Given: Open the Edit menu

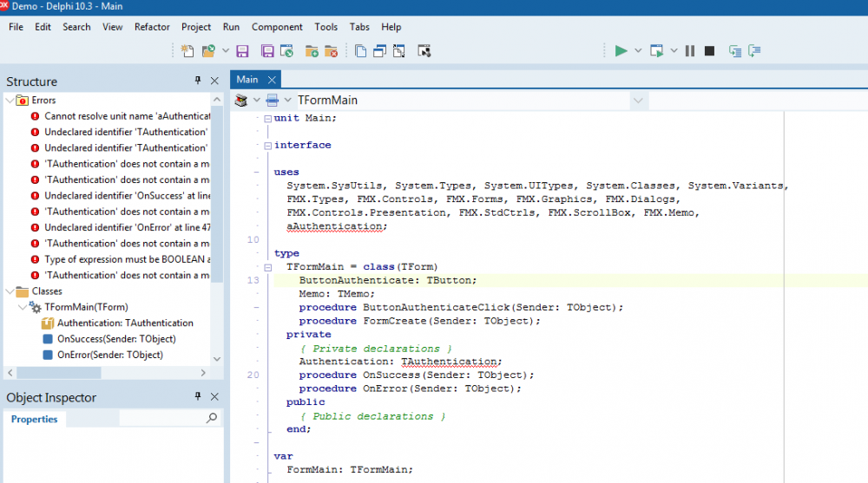Looking at the screenshot, I should [x=43, y=27].
